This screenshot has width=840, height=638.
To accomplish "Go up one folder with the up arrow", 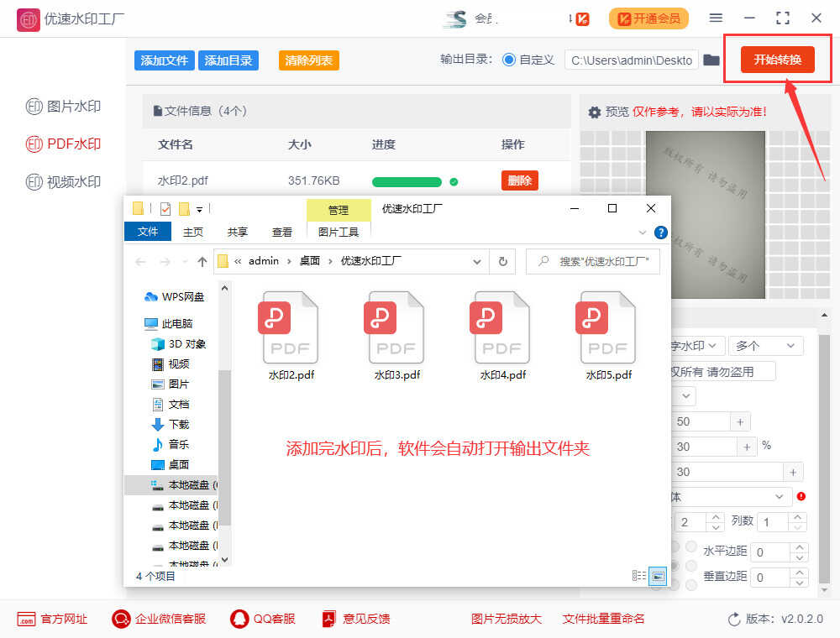I will click(x=202, y=262).
